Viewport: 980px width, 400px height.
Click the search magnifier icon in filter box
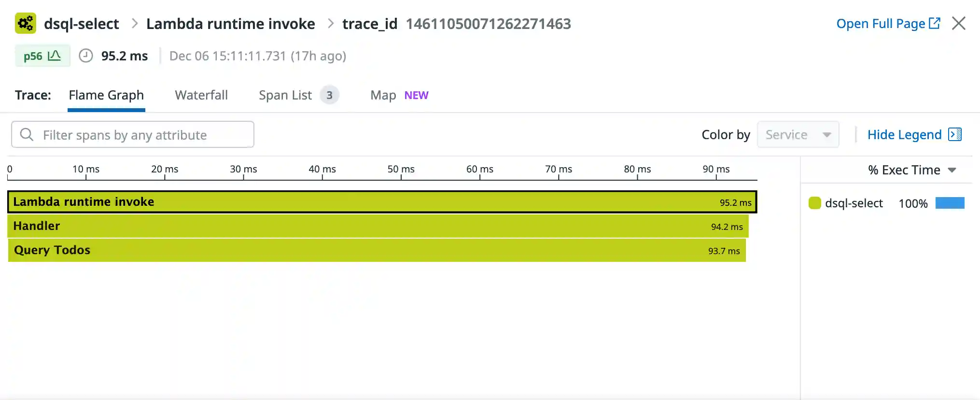pyautogui.click(x=27, y=135)
